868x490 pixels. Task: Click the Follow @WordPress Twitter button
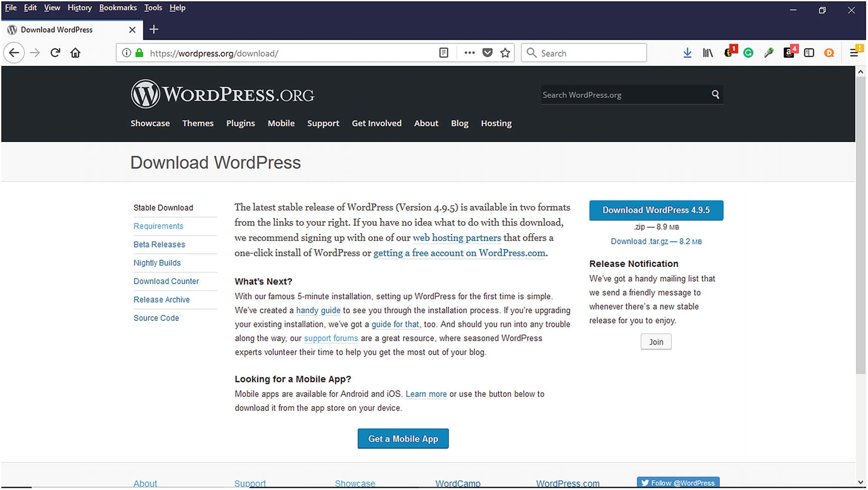click(678, 482)
